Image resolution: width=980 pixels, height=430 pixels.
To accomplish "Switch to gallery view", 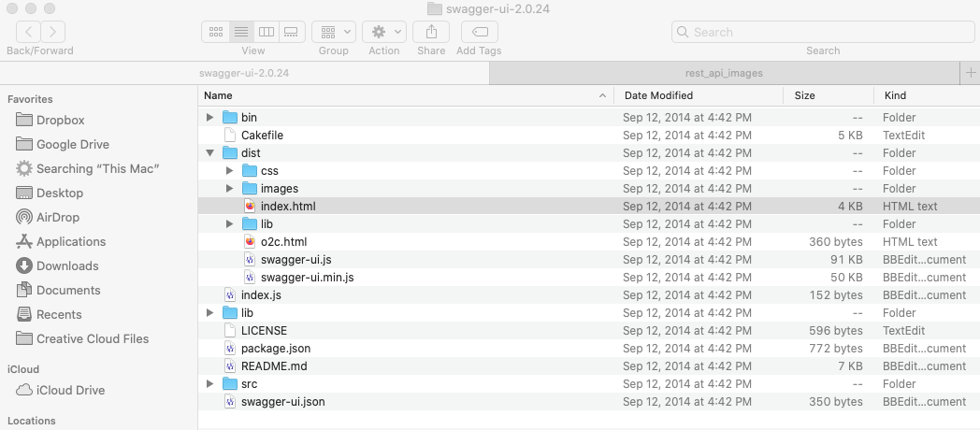I will 291,32.
